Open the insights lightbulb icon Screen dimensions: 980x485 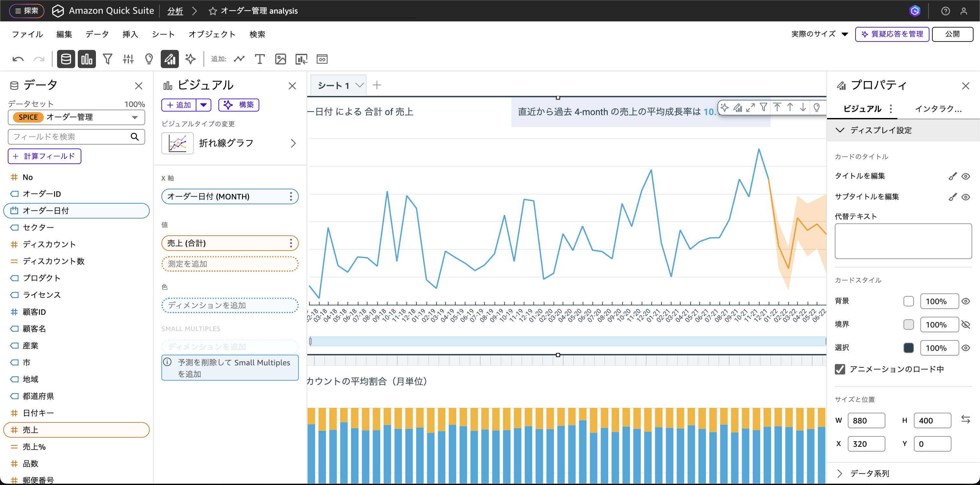[x=148, y=59]
